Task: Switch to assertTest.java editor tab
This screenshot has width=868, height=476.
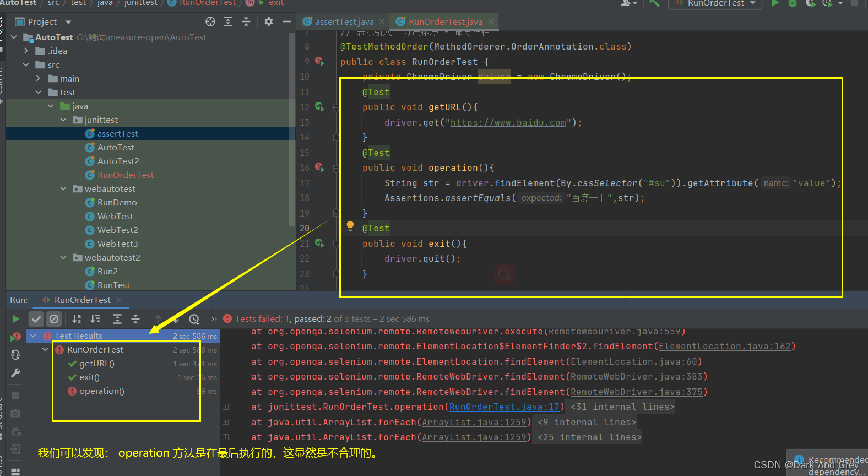Action: pos(344,22)
